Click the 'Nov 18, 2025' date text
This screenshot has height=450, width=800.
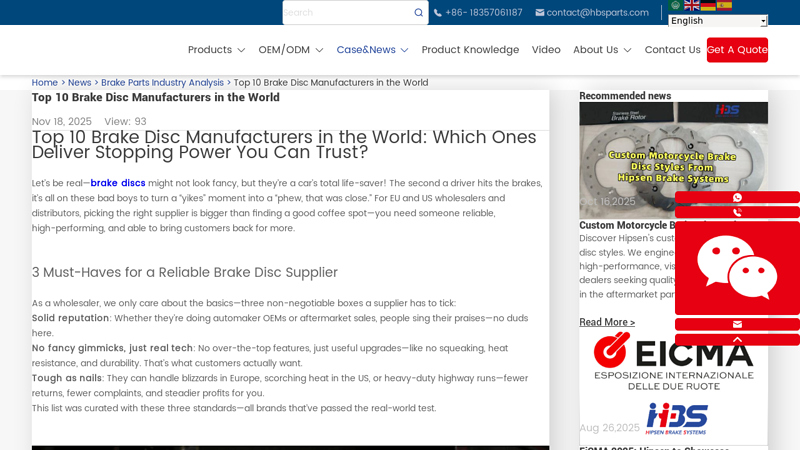[x=62, y=121]
